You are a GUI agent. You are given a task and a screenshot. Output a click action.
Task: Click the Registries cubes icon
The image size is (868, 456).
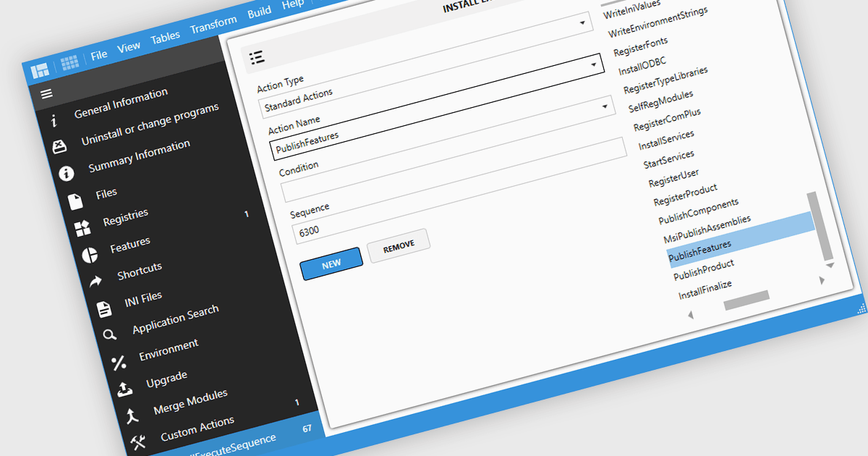[x=82, y=229]
